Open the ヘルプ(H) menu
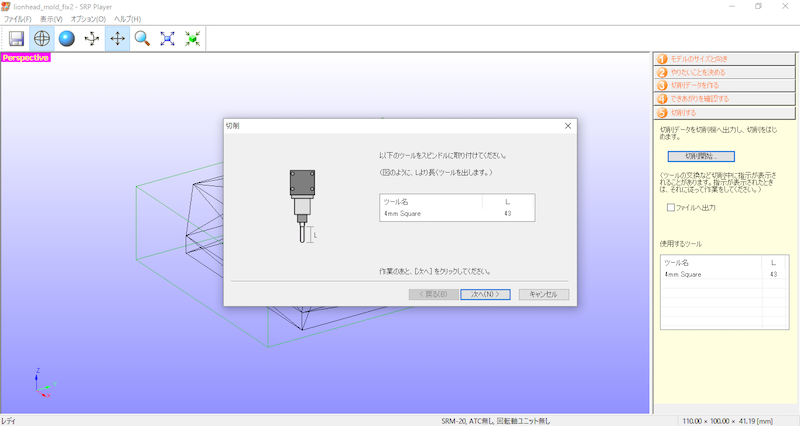Screen dimensions: 800x426 tap(127, 19)
